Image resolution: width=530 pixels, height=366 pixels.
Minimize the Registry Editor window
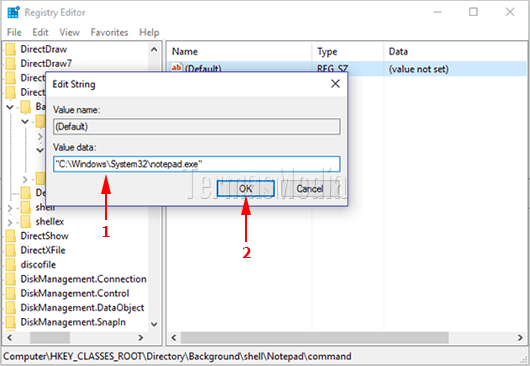(x=438, y=12)
